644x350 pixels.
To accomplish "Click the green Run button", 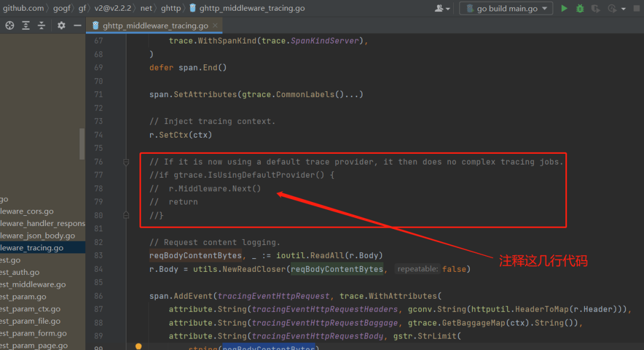I will (564, 8).
